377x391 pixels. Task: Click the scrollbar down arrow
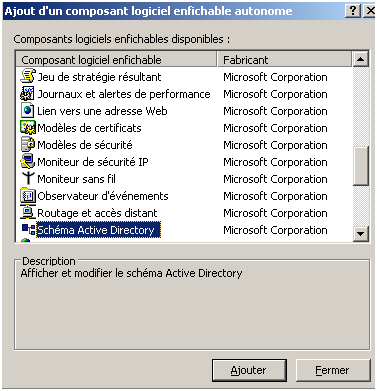tap(360, 233)
